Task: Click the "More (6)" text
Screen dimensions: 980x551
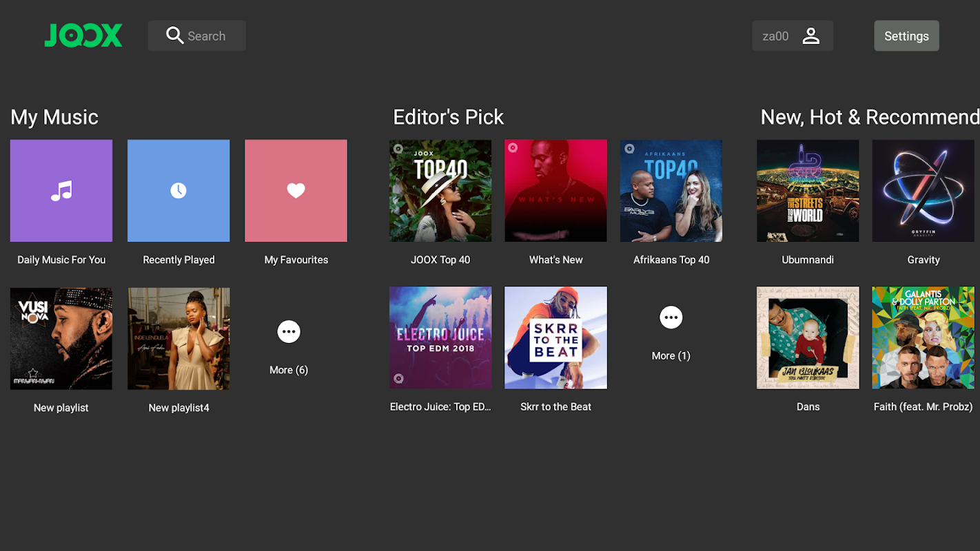Action: pos(289,370)
